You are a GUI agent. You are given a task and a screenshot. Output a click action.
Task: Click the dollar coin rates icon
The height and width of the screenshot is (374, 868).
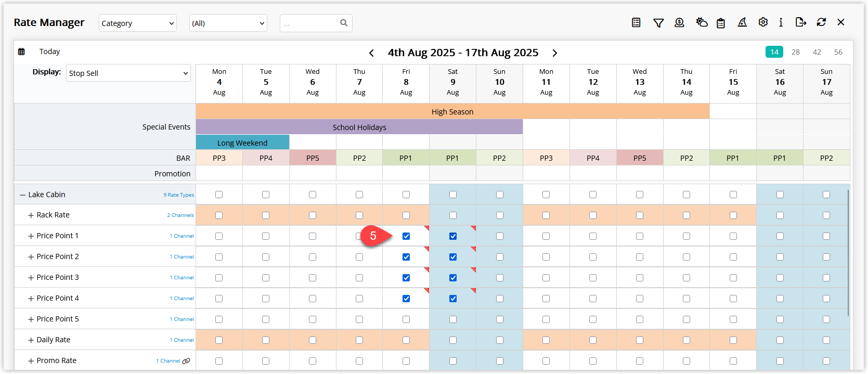coord(679,22)
